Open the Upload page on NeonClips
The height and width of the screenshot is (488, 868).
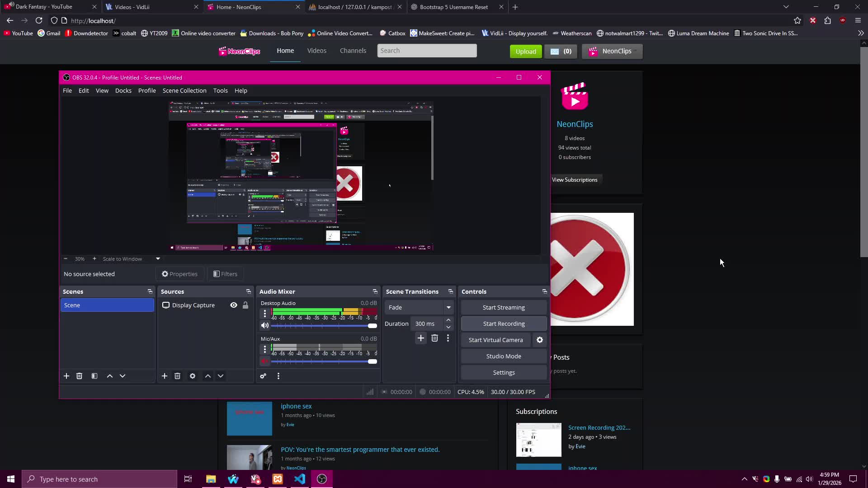pyautogui.click(x=526, y=51)
